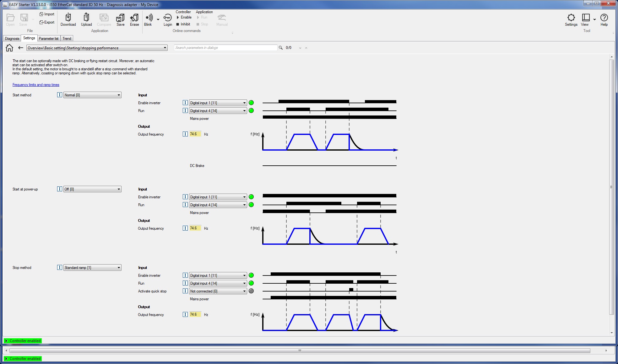Switch to the Trend tab
Viewport: 618px width, 364px height.
pyautogui.click(x=67, y=39)
